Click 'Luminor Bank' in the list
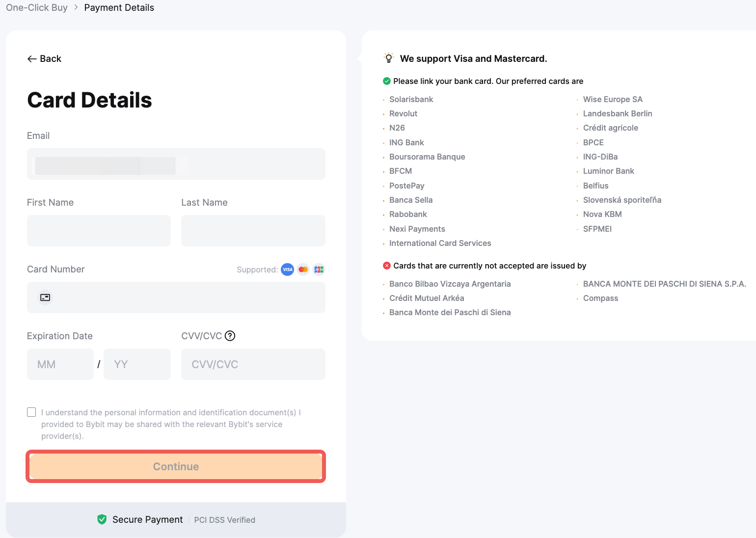 [x=609, y=171]
